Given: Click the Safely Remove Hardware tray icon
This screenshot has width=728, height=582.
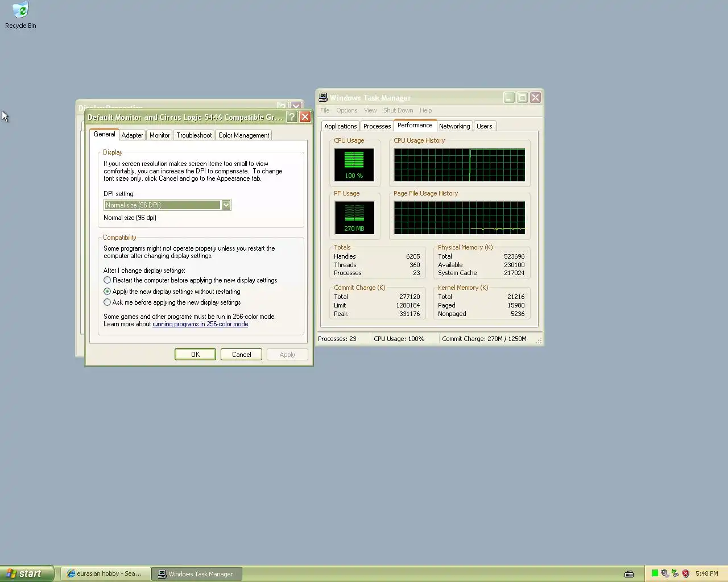Looking at the screenshot, I should [x=675, y=573].
